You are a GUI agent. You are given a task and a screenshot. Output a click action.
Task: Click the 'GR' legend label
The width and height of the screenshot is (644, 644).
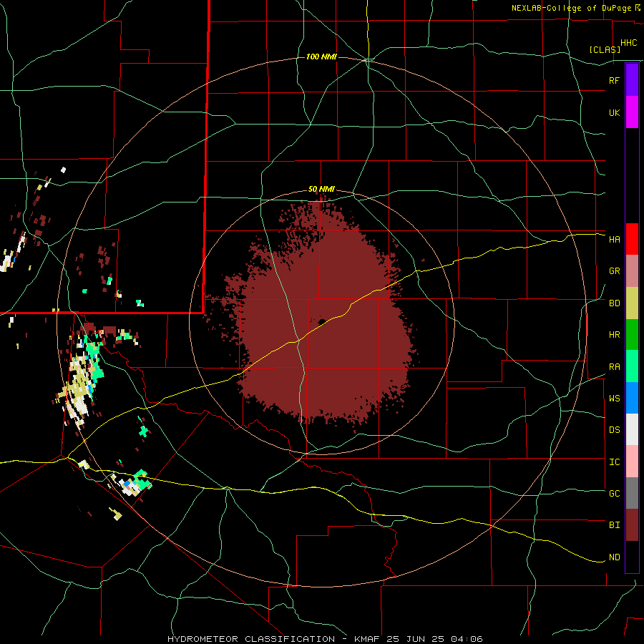pyautogui.click(x=614, y=271)
